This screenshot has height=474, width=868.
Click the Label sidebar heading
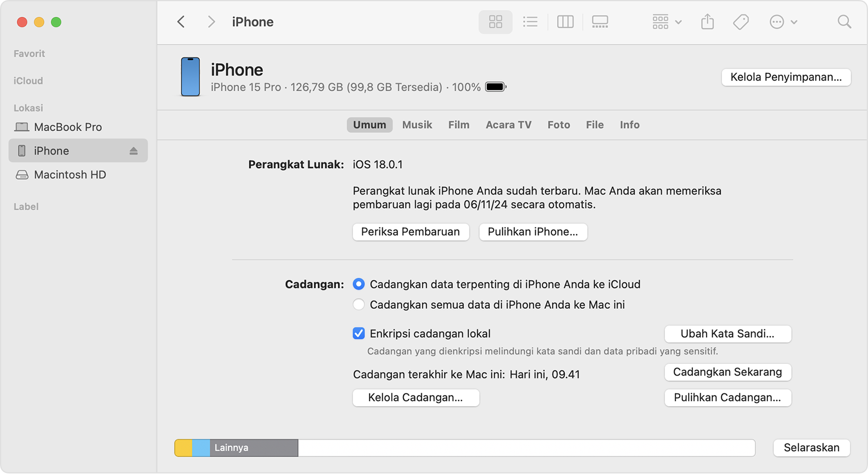tap(26, 207)
